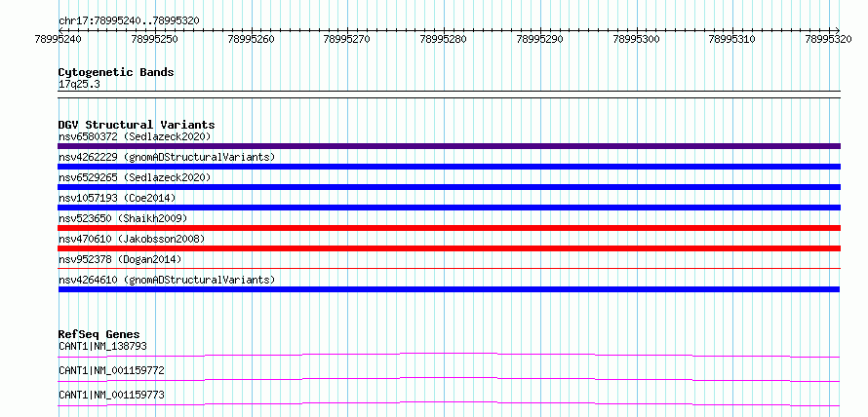Open transcript CANT1|NM_001159772 label
868x417 pixels.
111,370
